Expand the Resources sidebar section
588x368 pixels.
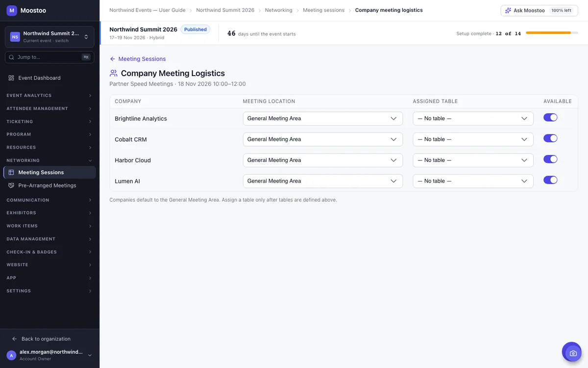[49, 148]
